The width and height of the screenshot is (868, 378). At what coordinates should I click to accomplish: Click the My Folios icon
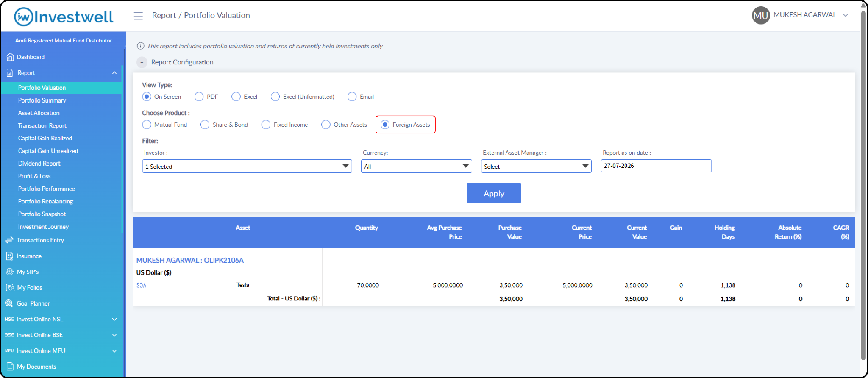(10, 288)
